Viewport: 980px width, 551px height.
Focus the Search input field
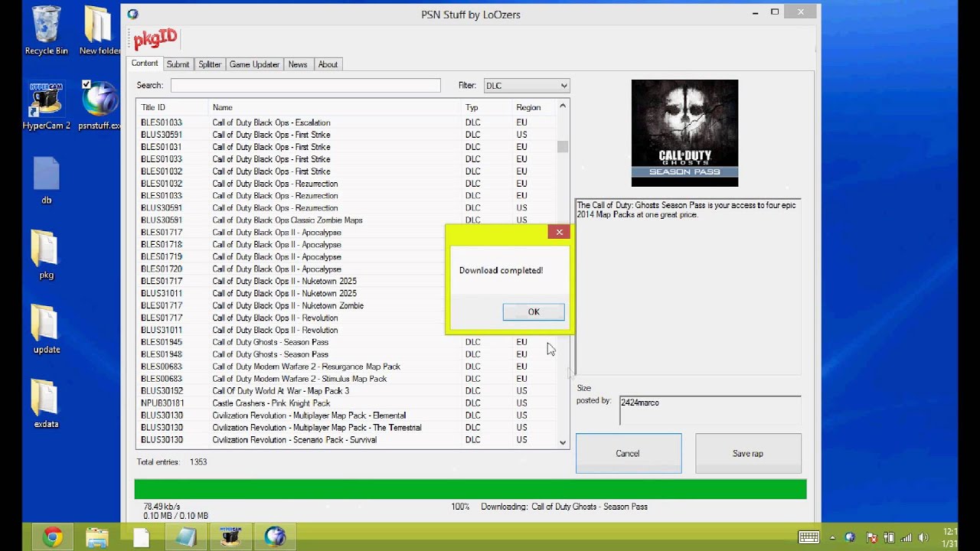coord(305,86)
